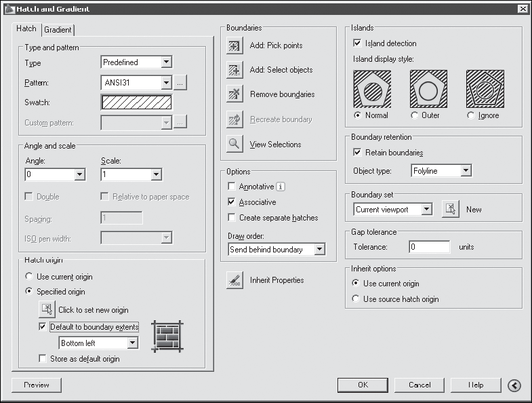Viewport: 532px width, 403px height.
Task: Check Store as default origin
Action: pyautogui.click(x=43, y=358)
